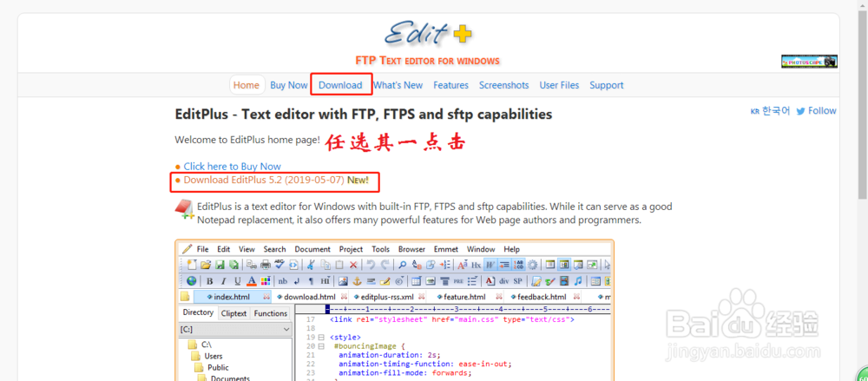Click the red A font color icon
The width and height of the screenshot is (868, 381).
(x=252, y=281)
